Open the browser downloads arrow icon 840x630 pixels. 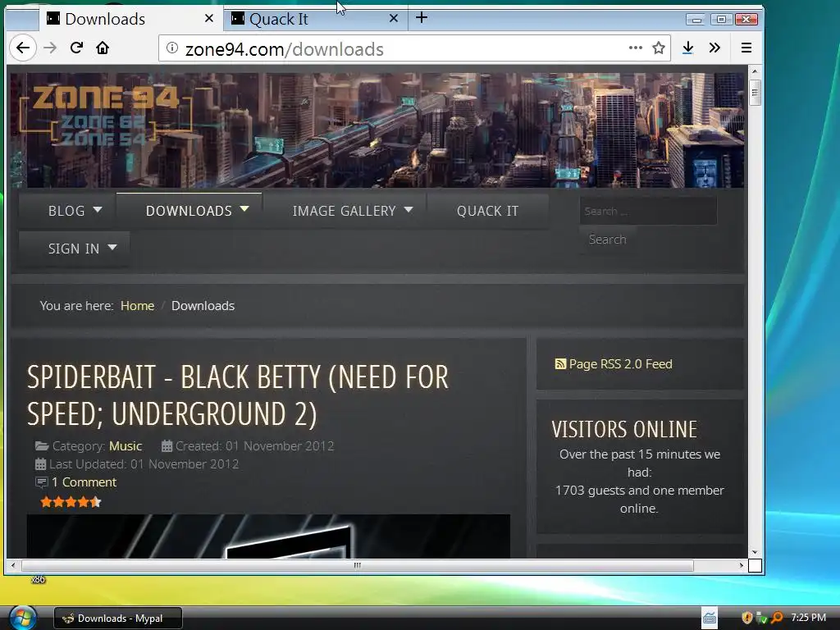tap(688, 48)
